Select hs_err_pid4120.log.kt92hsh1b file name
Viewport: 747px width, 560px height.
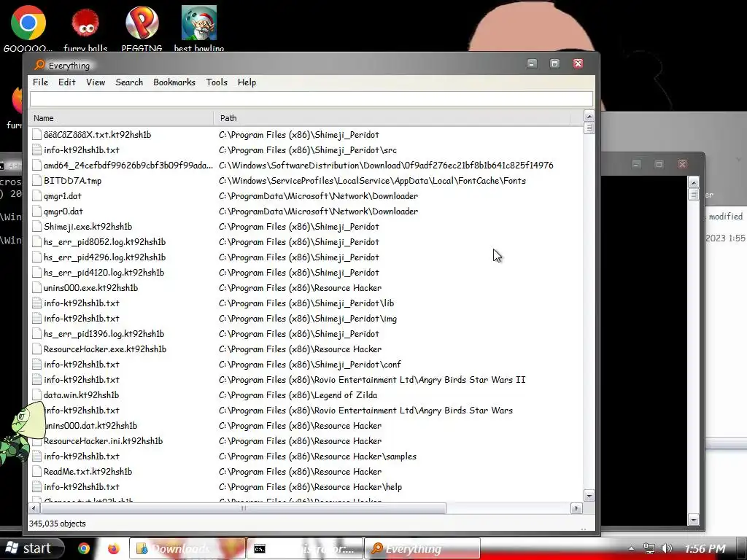[104, 273]
